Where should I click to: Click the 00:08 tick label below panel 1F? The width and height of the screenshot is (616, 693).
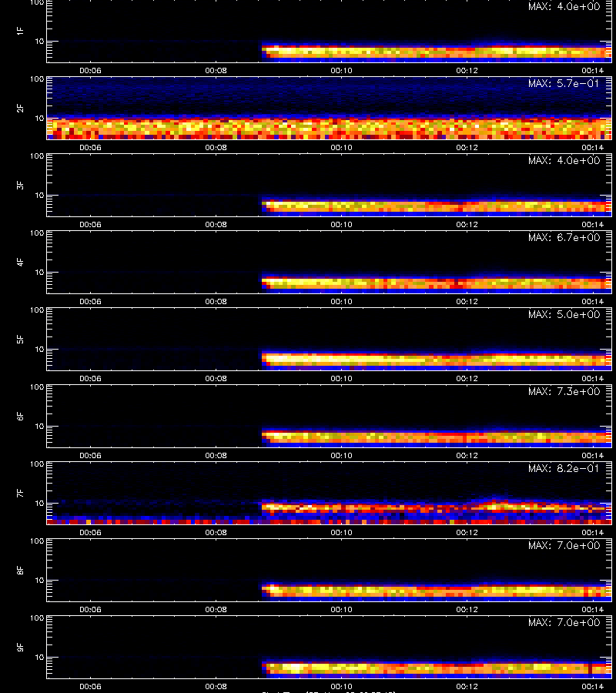pos(216,70)
